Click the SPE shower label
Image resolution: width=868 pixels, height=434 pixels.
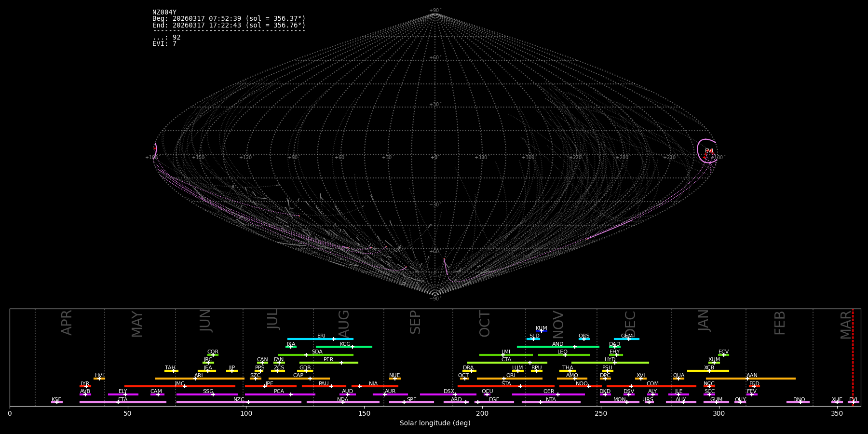pos(411,400)
